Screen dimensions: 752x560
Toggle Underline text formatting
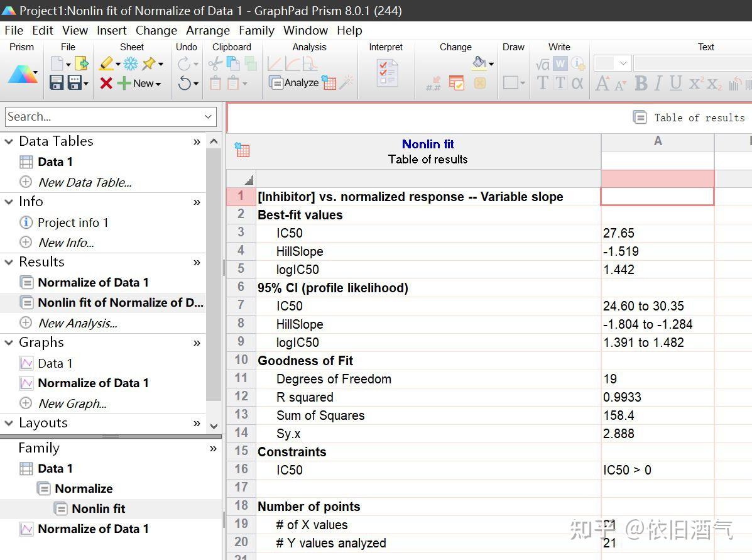676,83
